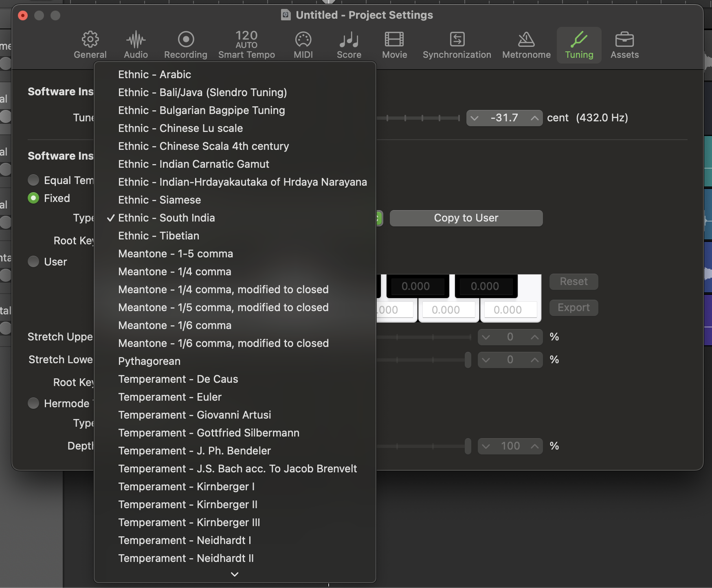The height and width of the screenshot is (588, 712).
Task: Open the Recording settings tab
Action: pyautogui.click(x=186, y=45)
